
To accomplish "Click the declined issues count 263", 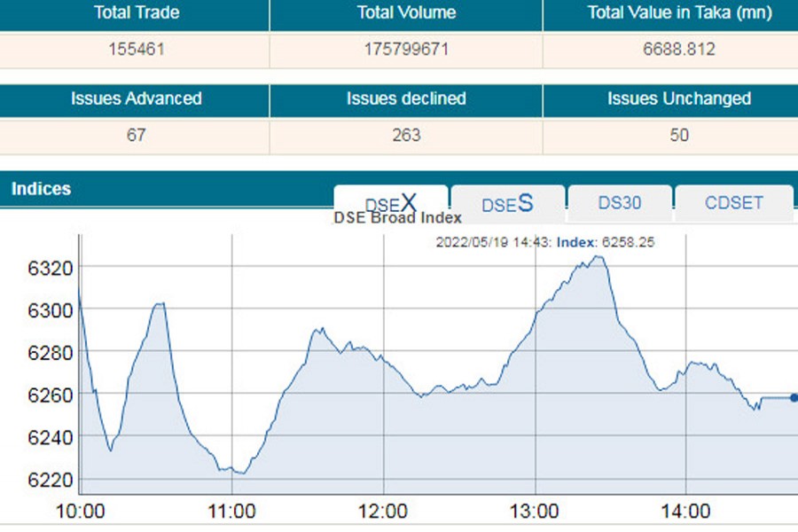I will tap(406, 136).
